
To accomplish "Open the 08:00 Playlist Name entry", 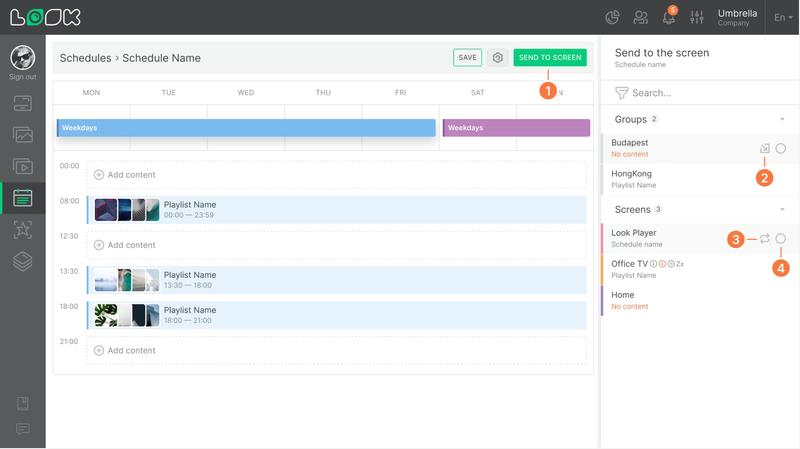I will [337, 210].
